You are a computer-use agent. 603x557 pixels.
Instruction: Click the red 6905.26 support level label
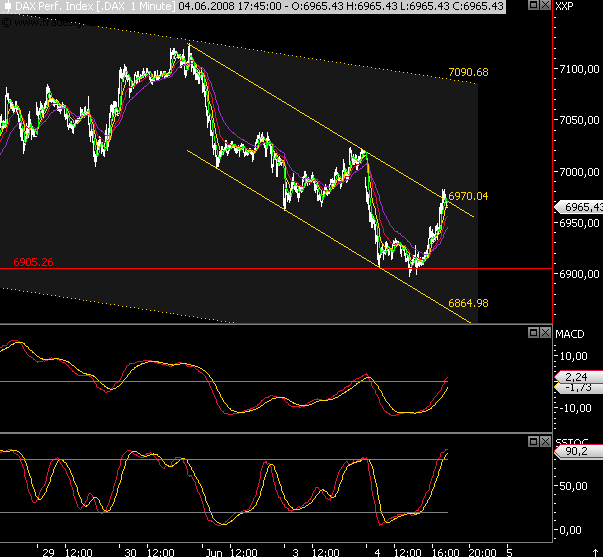point(33,262)
